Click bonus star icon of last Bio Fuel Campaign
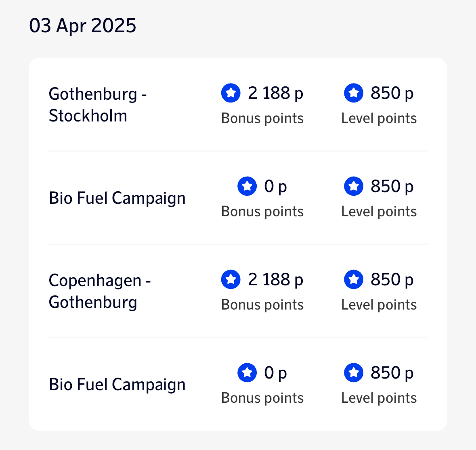The image size is (476, 450). coord(247,373)
